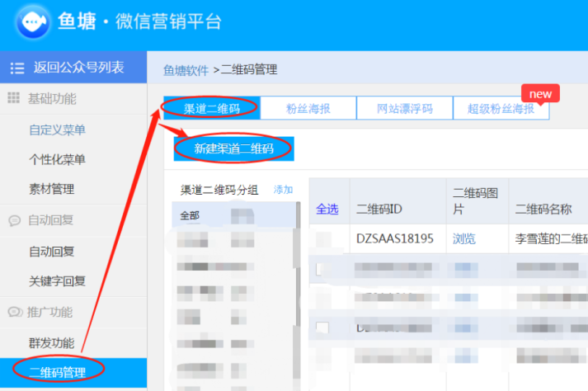The width and height of the screenshot is (588, 391).
Task: Click 新建渠道二维码 button
Action: [x=233, y=148]
